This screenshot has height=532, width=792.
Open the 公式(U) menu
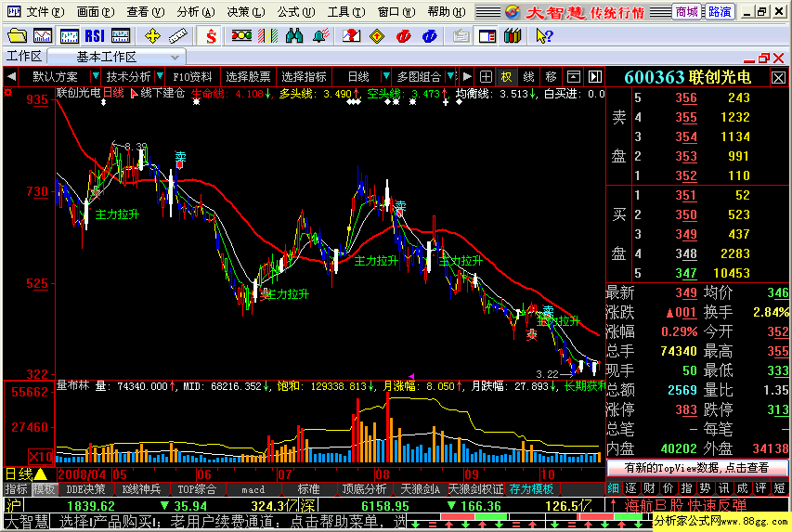click(x=296, y=12)
